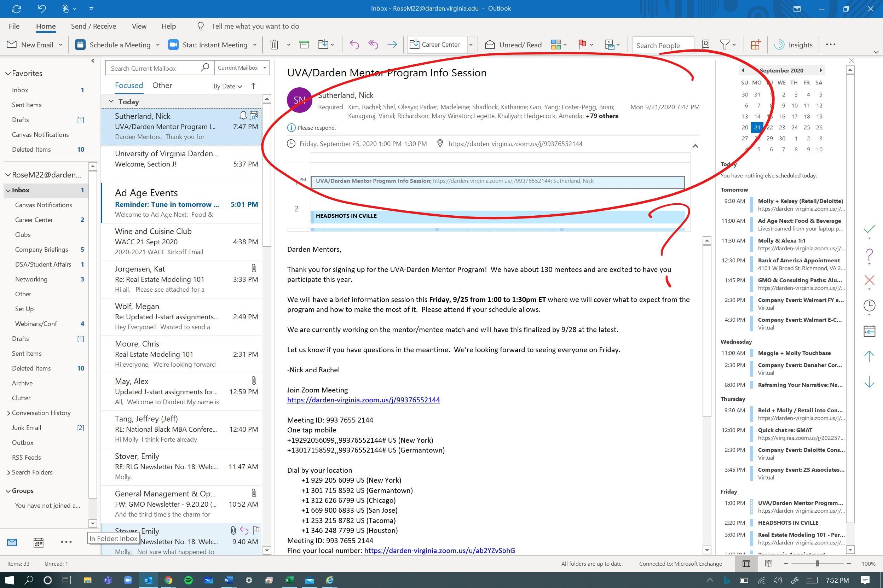Click the Forward arrow icon
The height and width of the screenshot is (588, 883).
392,45
